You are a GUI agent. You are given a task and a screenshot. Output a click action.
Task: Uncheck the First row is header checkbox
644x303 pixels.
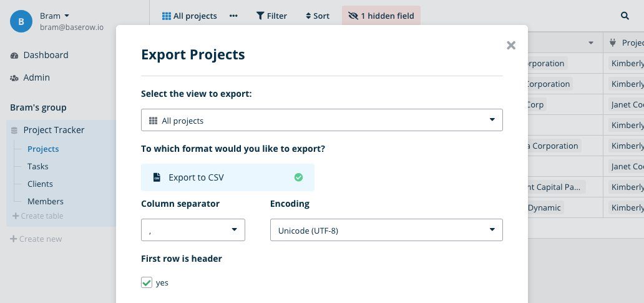[147, 282]
